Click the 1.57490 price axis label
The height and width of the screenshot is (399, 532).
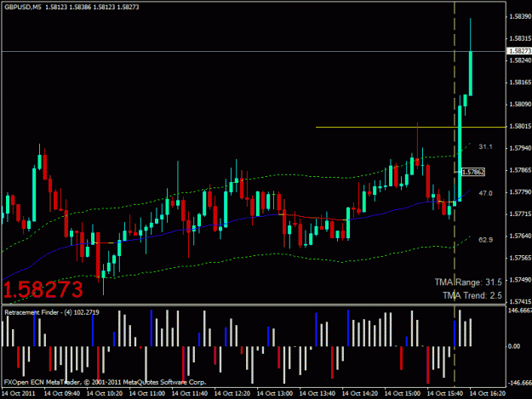click(x=520, y=280)
